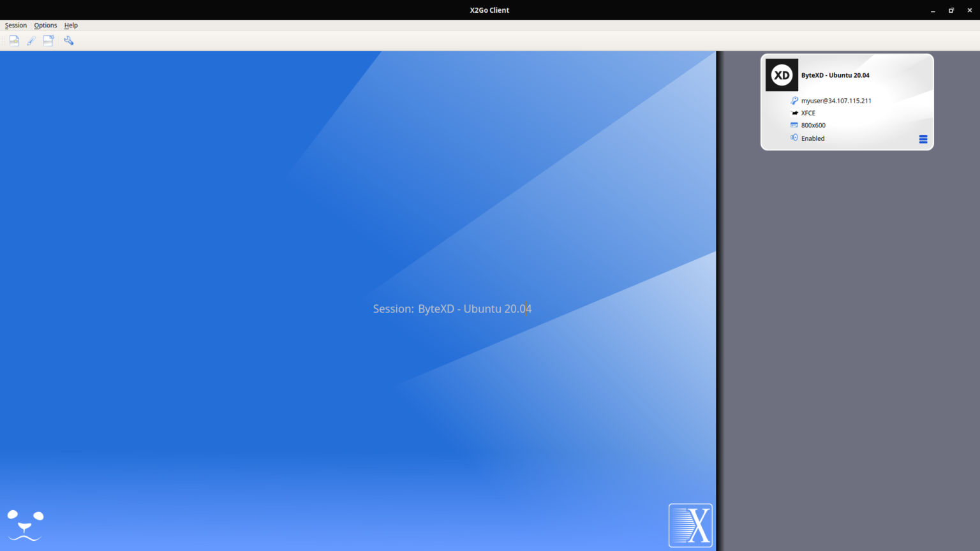Screen dimensions: 980x551
Task: Click the XFCE desktop environment icon
Action: (x=794, y=113)
